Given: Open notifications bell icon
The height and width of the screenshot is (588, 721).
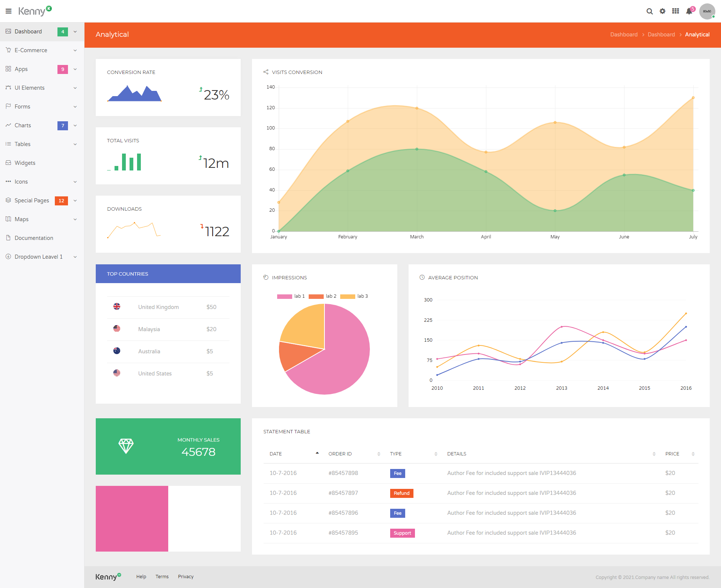Looking at the screenshot, I should [x=689, y=11].
